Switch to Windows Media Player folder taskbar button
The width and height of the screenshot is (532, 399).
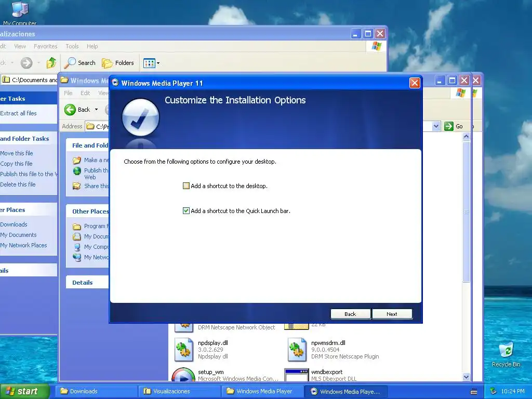pyautogui.click(x=262, y=391)
